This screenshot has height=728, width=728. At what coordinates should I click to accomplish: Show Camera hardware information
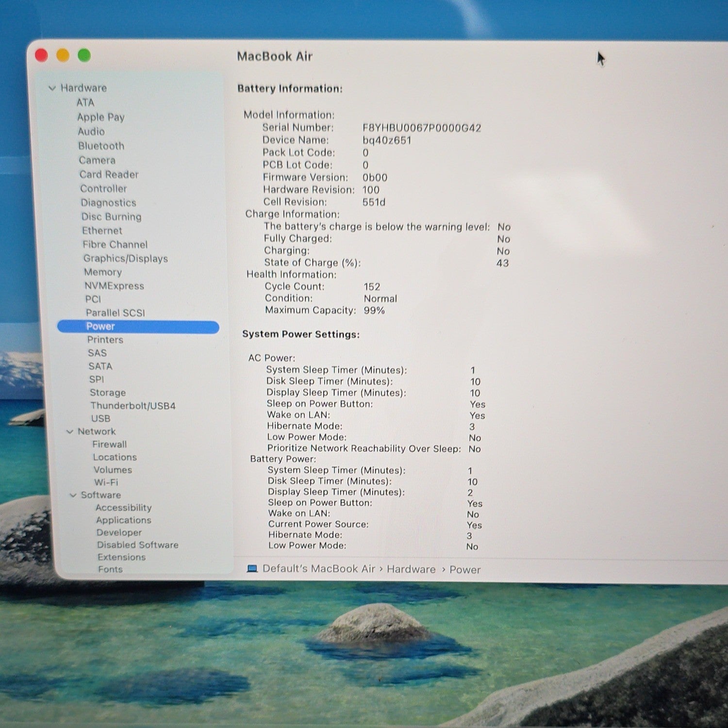click(x=97, y=160)
